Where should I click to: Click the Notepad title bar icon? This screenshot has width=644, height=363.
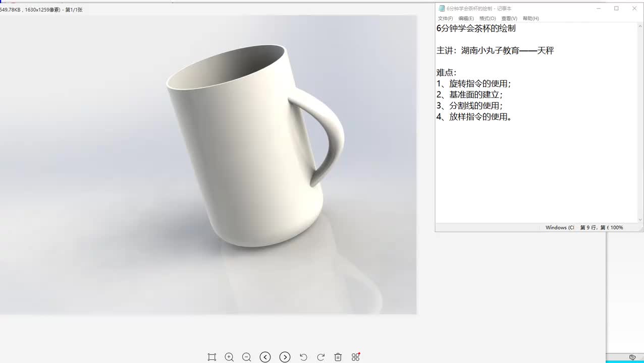442,9
